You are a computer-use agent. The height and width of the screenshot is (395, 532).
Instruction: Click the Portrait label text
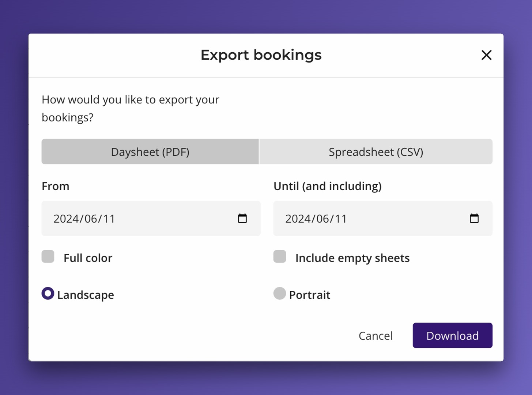coord(309,294)
